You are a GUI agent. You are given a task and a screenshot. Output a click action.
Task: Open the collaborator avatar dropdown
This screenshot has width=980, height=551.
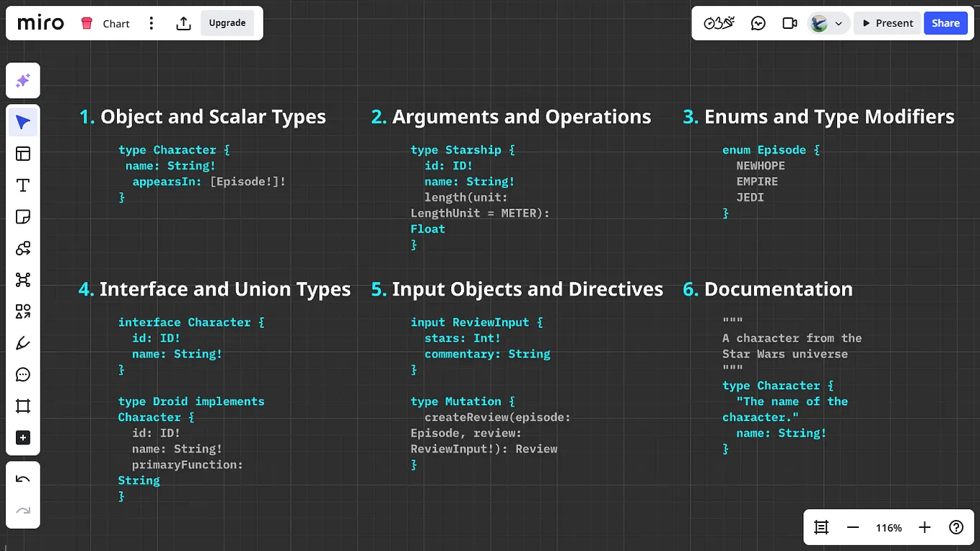827,22
